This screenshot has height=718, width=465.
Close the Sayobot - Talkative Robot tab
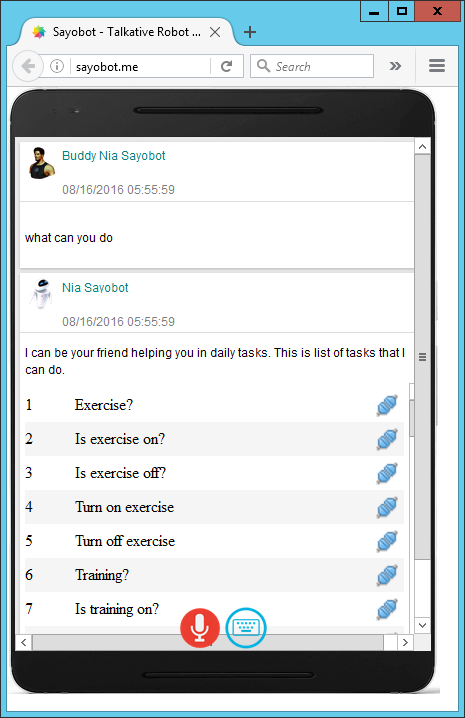pyautogui.click(x=215, y=32)
